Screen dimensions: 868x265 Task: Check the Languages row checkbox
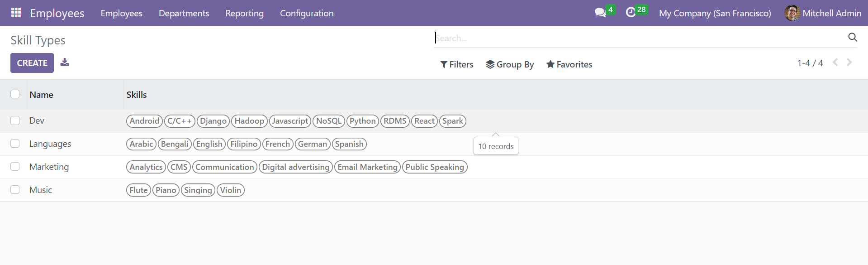click(15, 144)
